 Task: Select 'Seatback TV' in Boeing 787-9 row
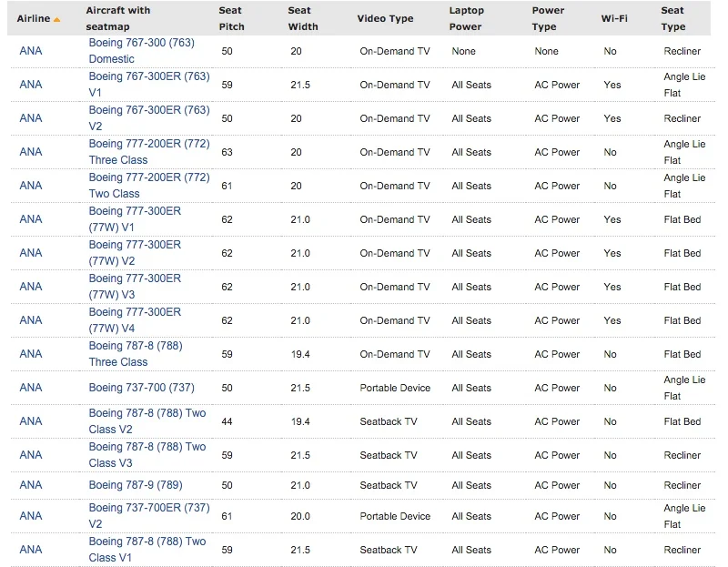[389, 485]
